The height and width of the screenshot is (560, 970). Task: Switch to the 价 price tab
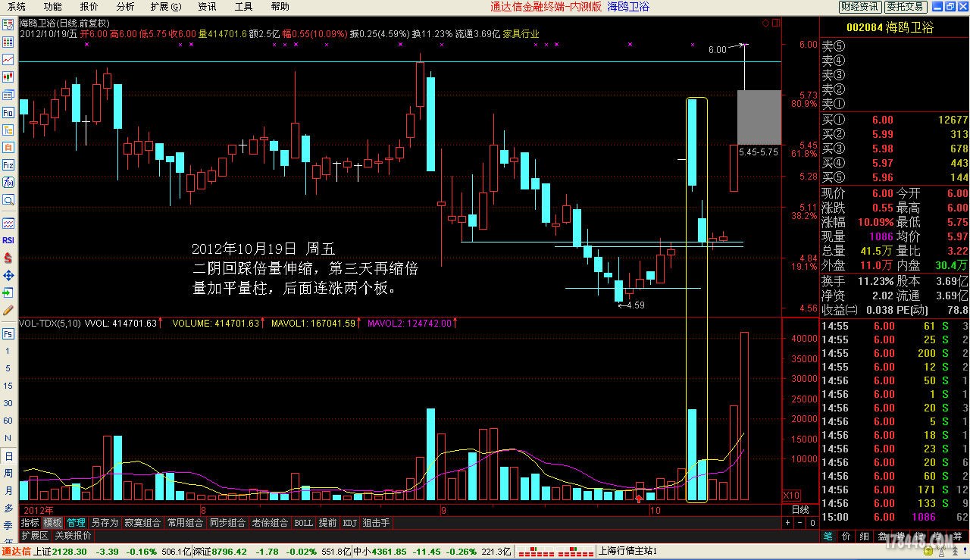[846, 535]
